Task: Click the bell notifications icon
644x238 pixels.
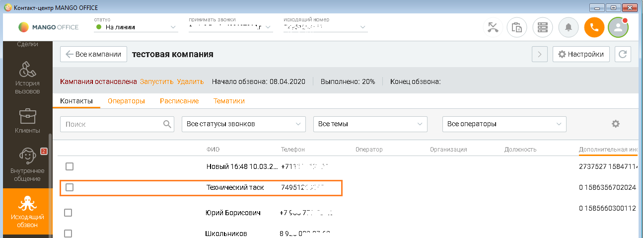Action: click(x=569, y=27)
